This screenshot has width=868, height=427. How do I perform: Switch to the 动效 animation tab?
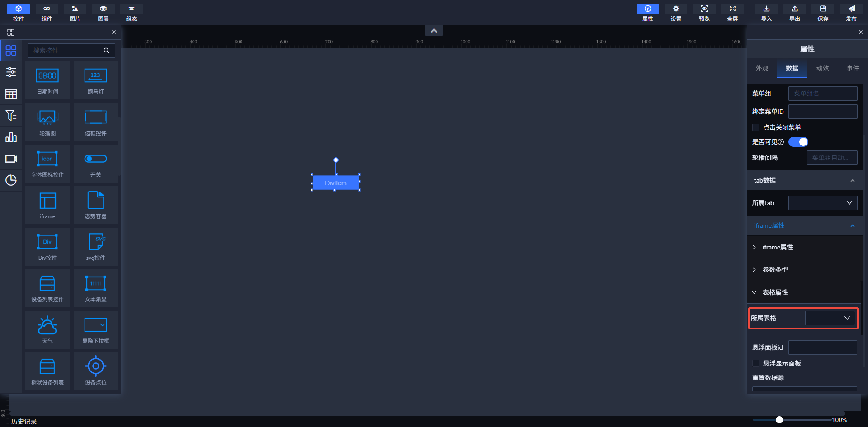(822, 68)
